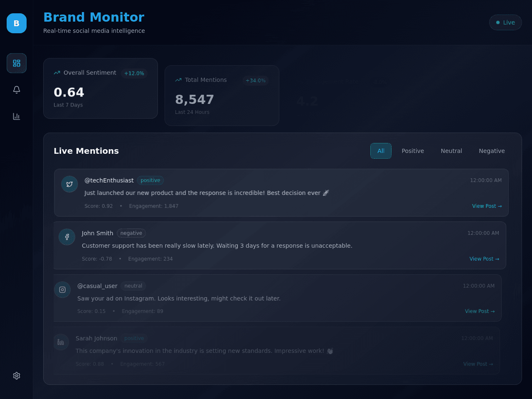Click 'Score: -0.78' text
Viewport: 532px width, 399px height.
coord(97,259)
